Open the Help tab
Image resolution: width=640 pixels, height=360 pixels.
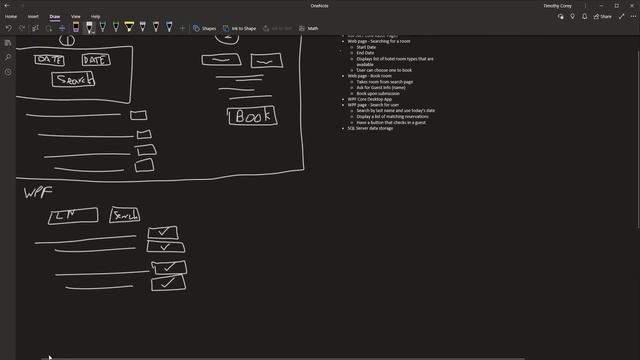click(x=96, y=17)
